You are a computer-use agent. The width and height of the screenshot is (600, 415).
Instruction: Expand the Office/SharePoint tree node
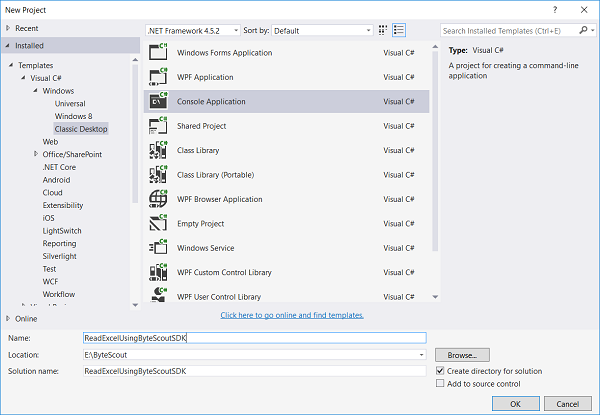point(36,154)
